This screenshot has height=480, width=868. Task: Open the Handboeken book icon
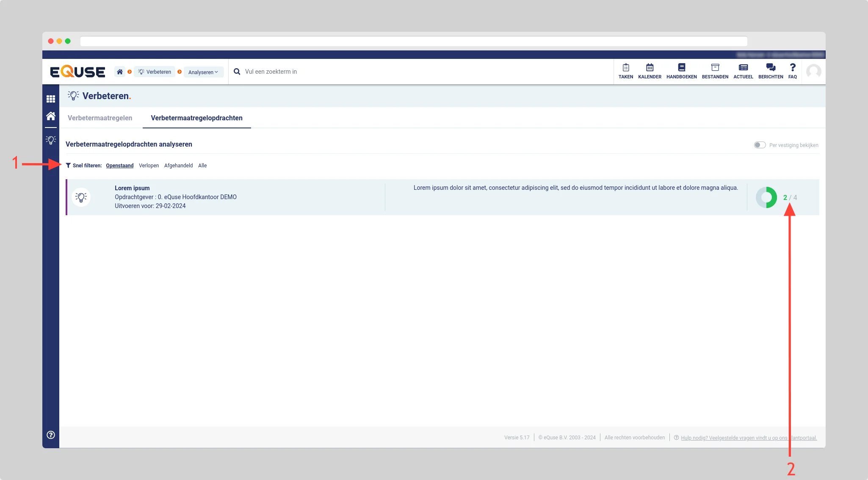681,68
